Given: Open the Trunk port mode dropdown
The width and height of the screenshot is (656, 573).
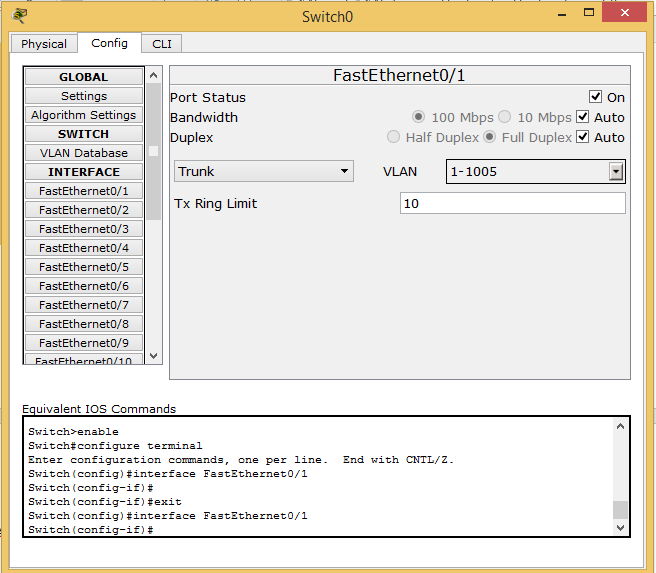Looking at the screenshot, I should click(264, 171).
